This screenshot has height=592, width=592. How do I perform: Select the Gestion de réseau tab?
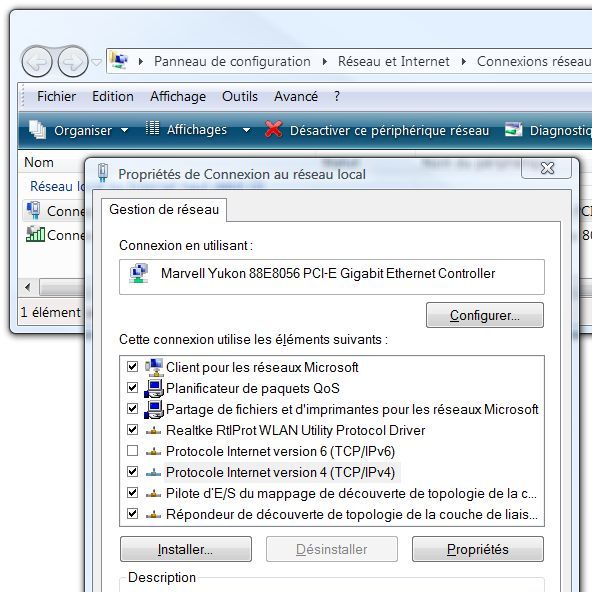pos(164,210)
